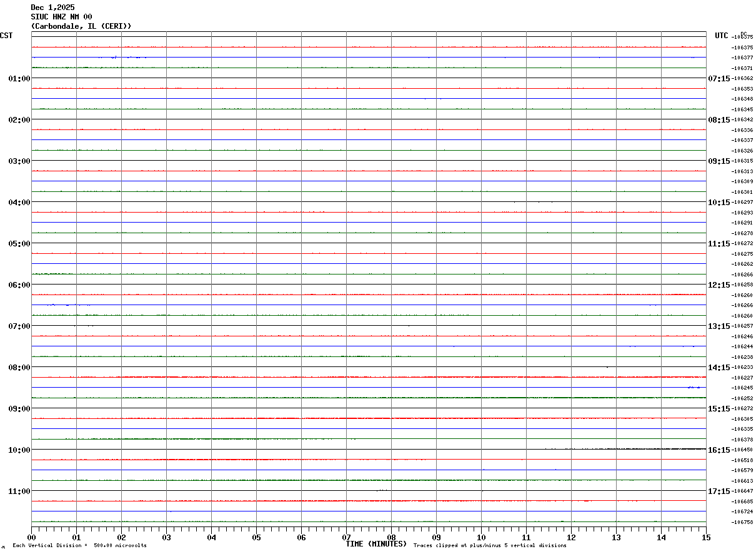Image resolution: width=756 pixels, height=554 pixels.
Task: Click the 09:15 UTC time label
Action: click(719, 161)
